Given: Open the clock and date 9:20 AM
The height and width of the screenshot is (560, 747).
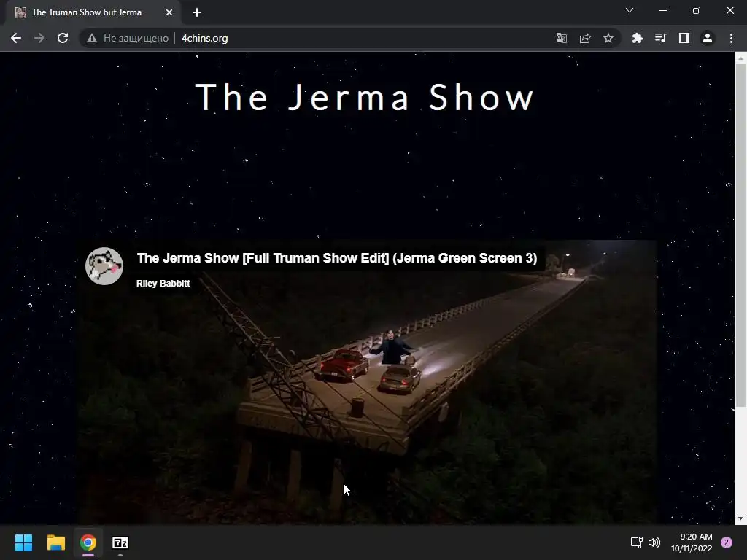Looking at the screenshot, I should click(692, 542).
